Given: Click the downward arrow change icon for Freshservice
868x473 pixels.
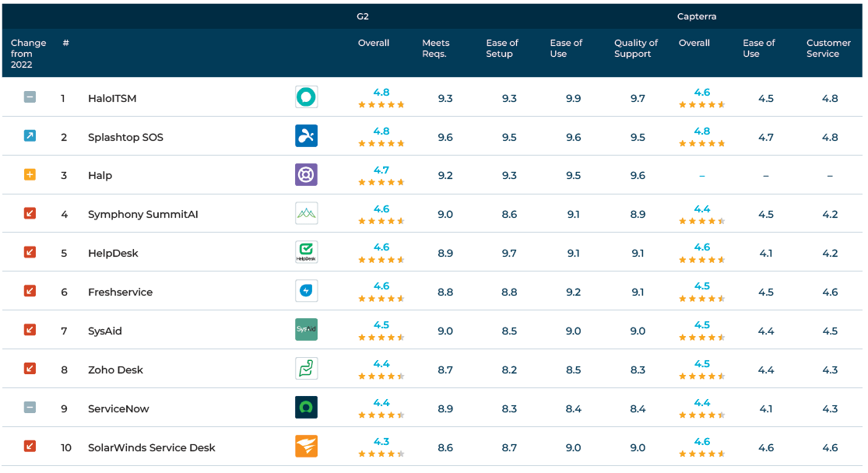Looking at the screenshot, I should pos(30,291).
